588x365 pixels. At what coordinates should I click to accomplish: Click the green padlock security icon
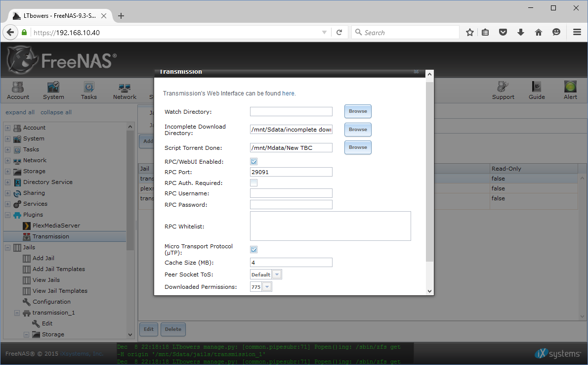(24, 32)
